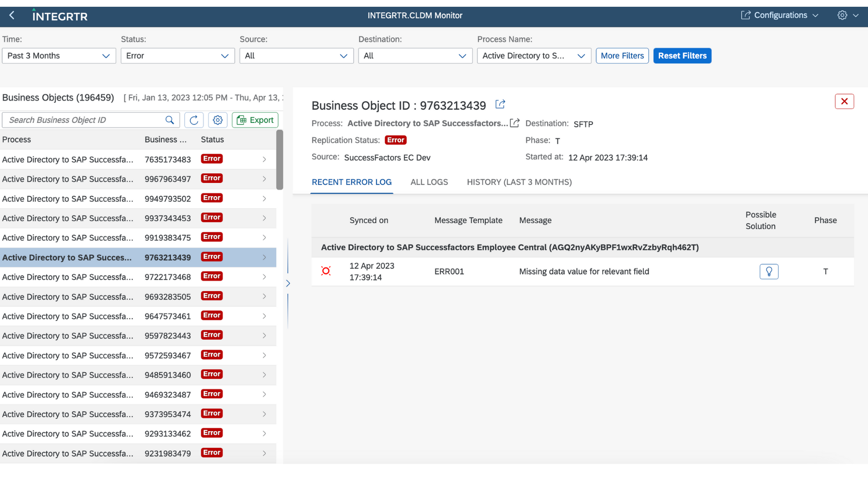Click Error badge for object 9469323487
This screenshot has height=488, width=868.
[x=212, y=394]
